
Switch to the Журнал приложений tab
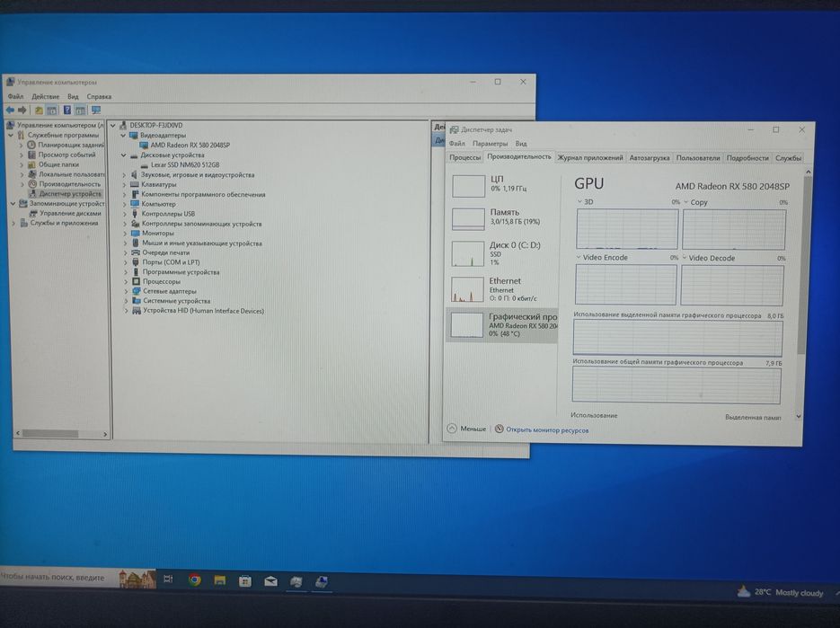coord(590,157)
